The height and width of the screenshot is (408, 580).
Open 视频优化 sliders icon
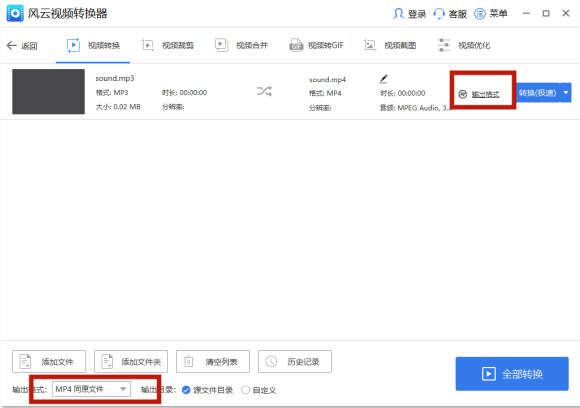[444, 45]
